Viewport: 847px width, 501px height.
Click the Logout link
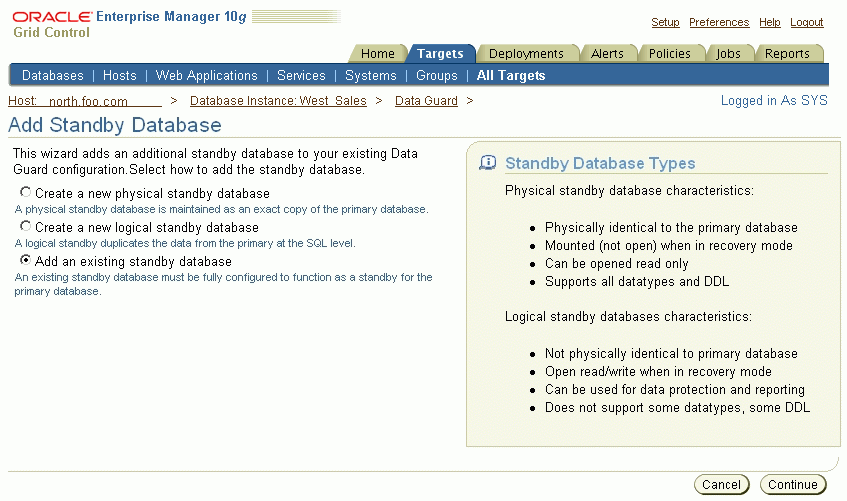click(x=806, y=22)
